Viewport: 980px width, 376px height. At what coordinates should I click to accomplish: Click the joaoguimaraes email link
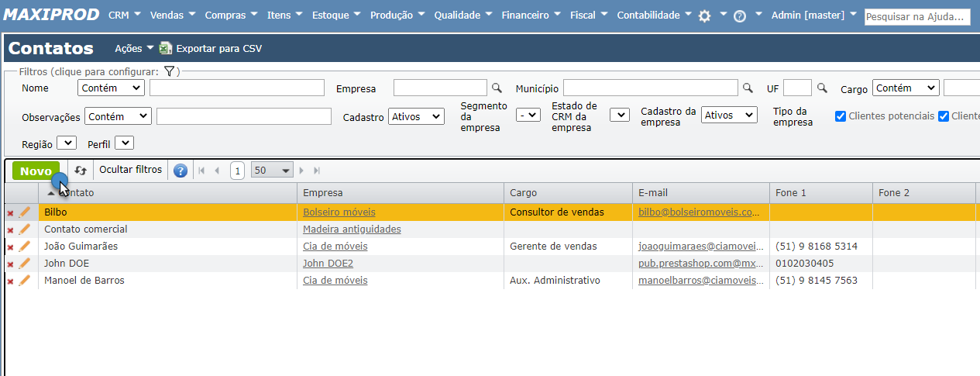tap(700, 246)
